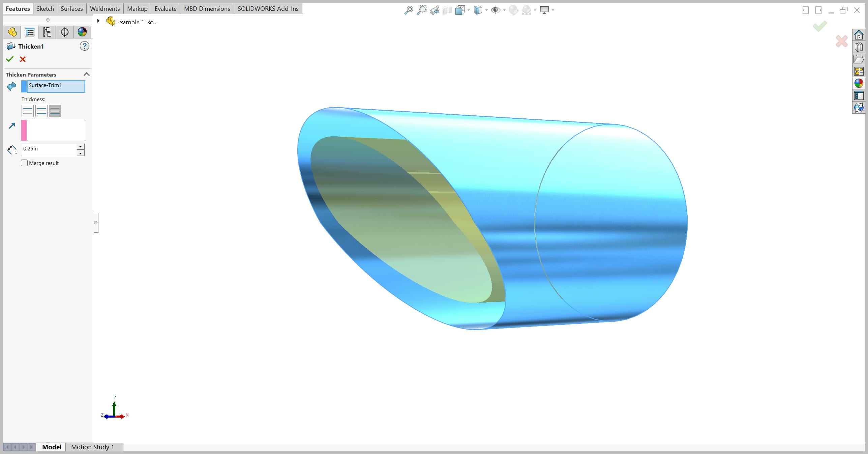This screenshot has width=868, height=454.
Task: Open help for the Thicken1 feature
Action: tap(84, 46)
